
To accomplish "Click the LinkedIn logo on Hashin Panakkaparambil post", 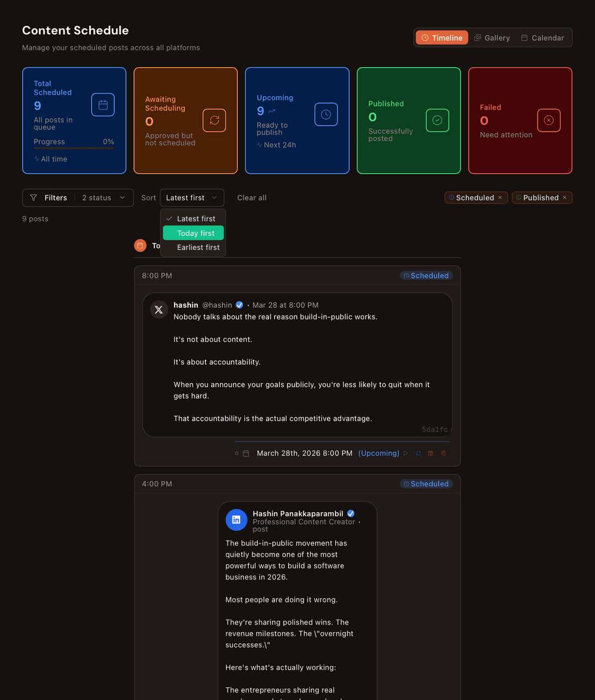I will (x=236, y=519).
